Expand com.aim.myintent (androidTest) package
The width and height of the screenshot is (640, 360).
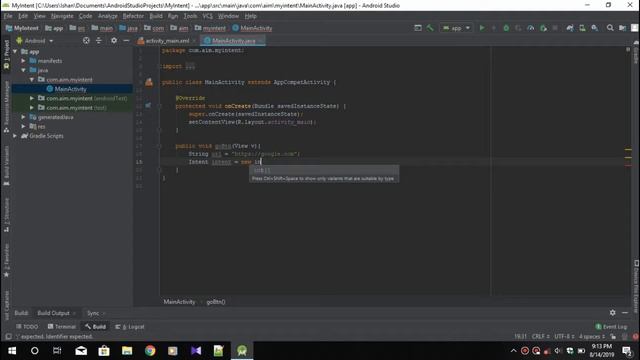pos(32,98)
